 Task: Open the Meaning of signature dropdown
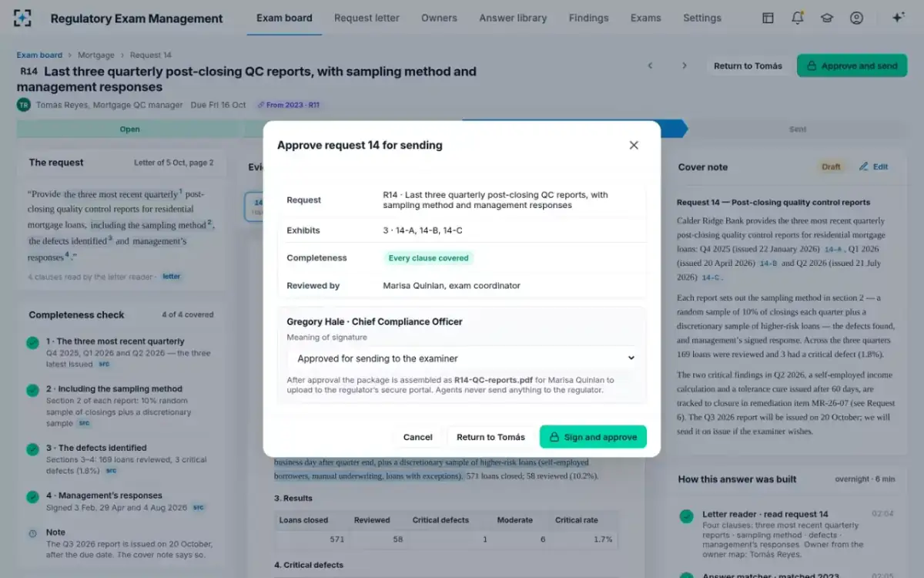tap(465, 358)
